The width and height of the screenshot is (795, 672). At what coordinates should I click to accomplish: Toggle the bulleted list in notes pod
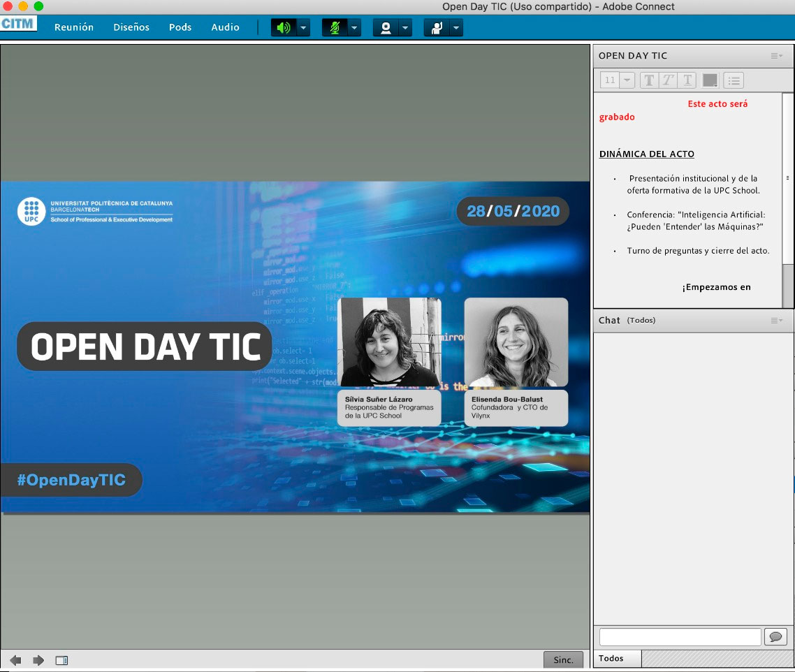[734, 80]
